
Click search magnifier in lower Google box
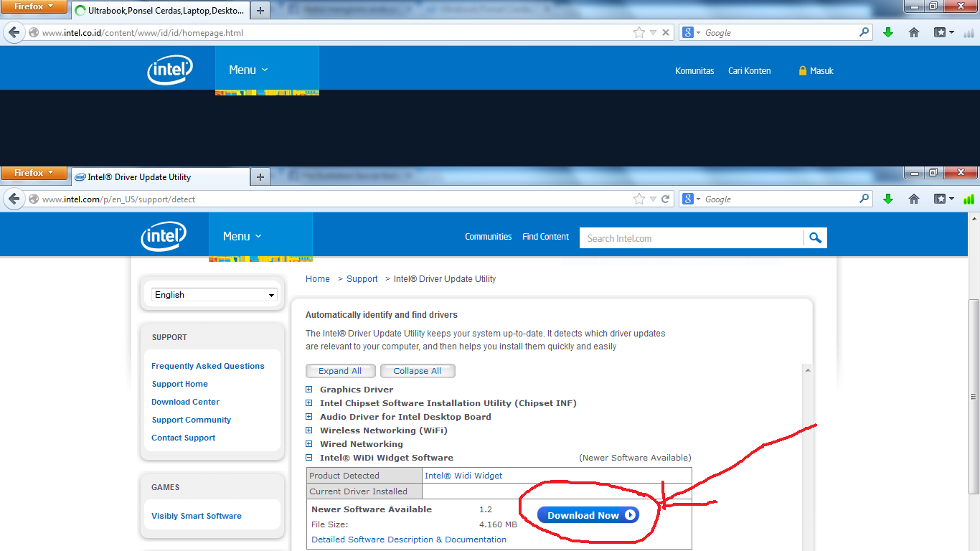click(x=864, y=199)
